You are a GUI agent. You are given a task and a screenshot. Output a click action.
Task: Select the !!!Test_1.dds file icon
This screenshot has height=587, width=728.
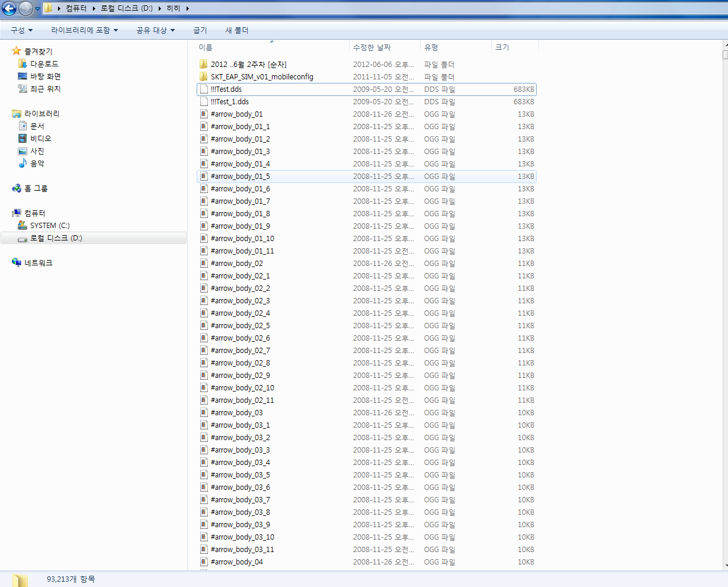[x=204, y=101]
